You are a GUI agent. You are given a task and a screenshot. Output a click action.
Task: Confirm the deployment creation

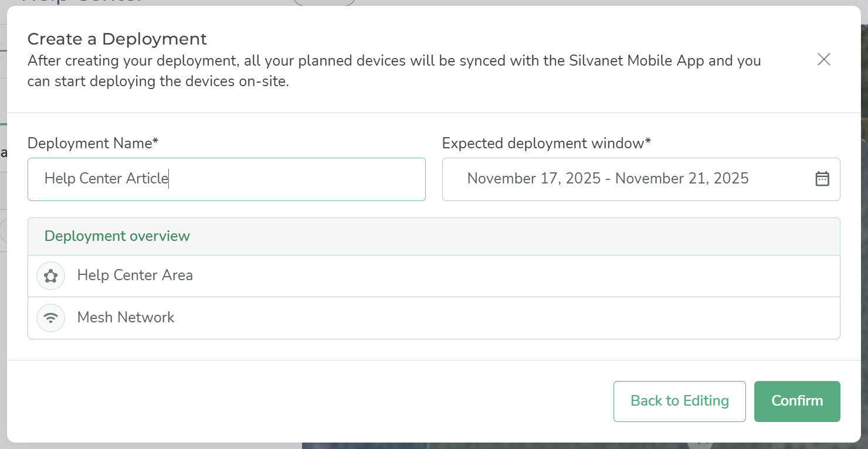click(796, 401)
